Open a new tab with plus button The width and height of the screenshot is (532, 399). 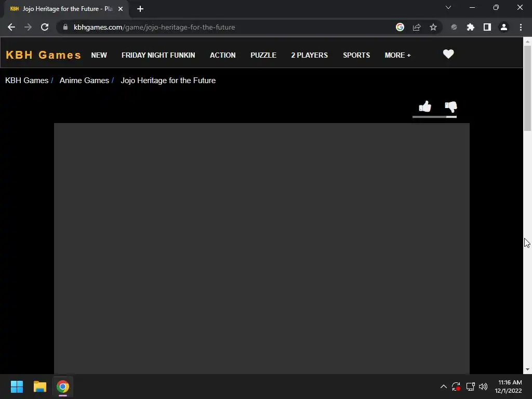[140, 9]
